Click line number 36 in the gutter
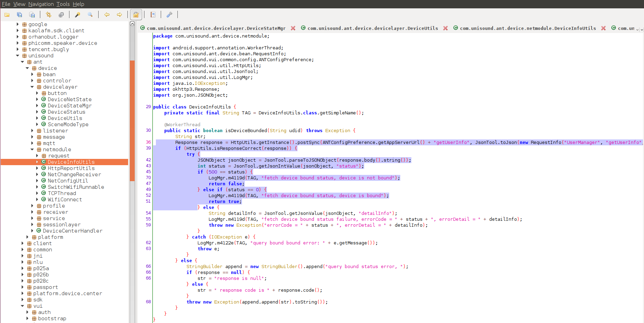644x323 pixels. pyautogui.click(x=148, y=142)
